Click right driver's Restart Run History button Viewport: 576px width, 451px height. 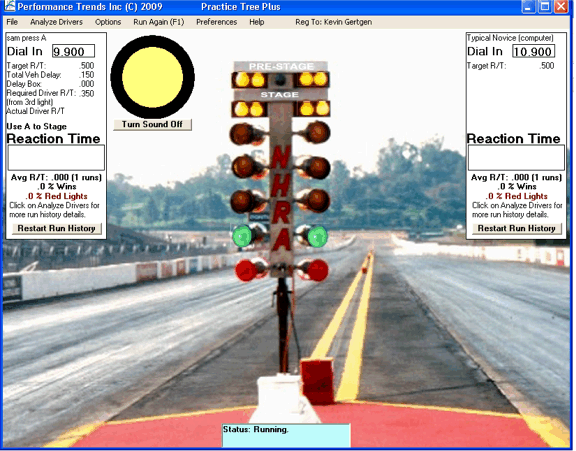coord(516,228)
